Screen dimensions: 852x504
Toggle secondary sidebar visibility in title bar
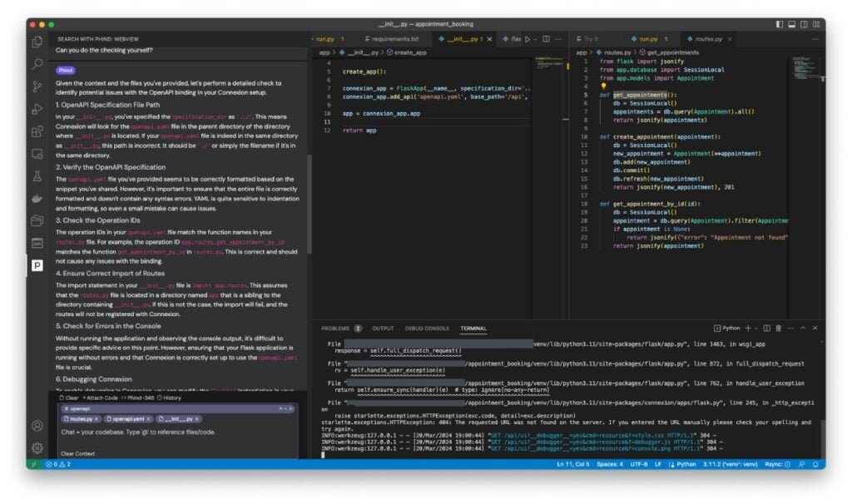[804, 24]
